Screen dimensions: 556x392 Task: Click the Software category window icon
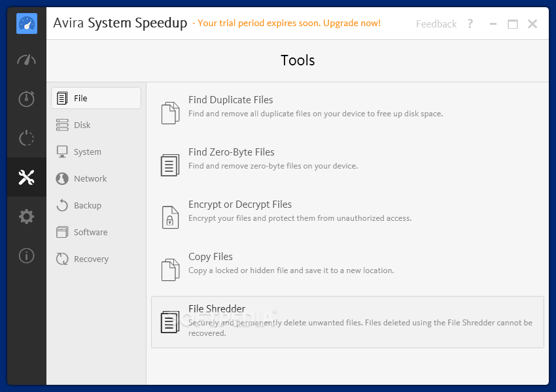(x=62, y=233)
